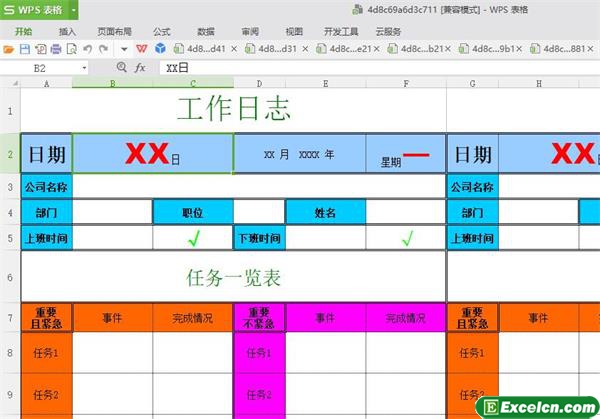600x419 pixels.
Task: Expand the arrow beside WPS 表格 button
Action: tap(73, 10)
